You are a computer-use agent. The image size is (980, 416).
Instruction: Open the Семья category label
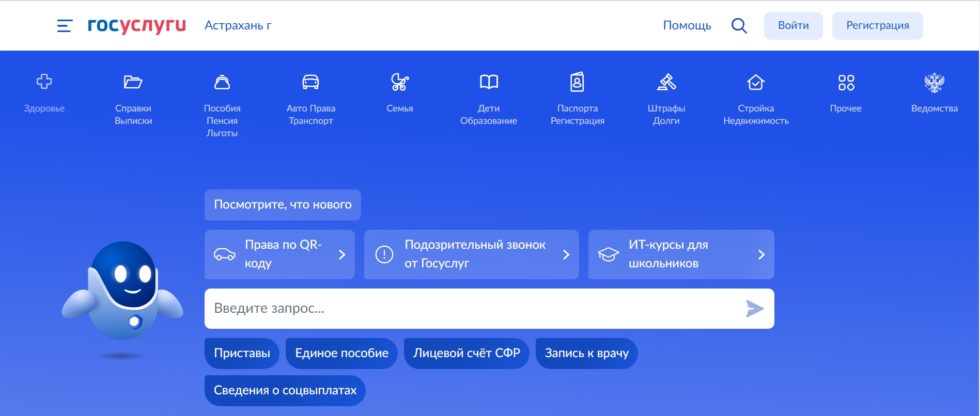400,108
